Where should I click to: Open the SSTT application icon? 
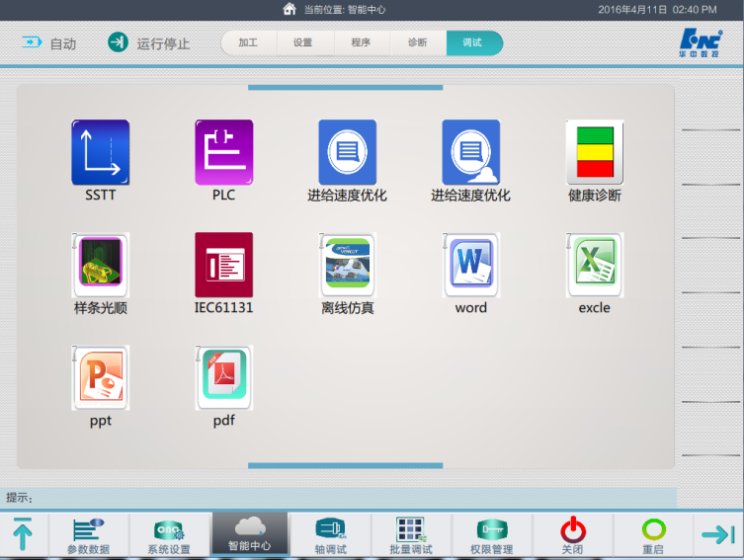pos(100,153)
